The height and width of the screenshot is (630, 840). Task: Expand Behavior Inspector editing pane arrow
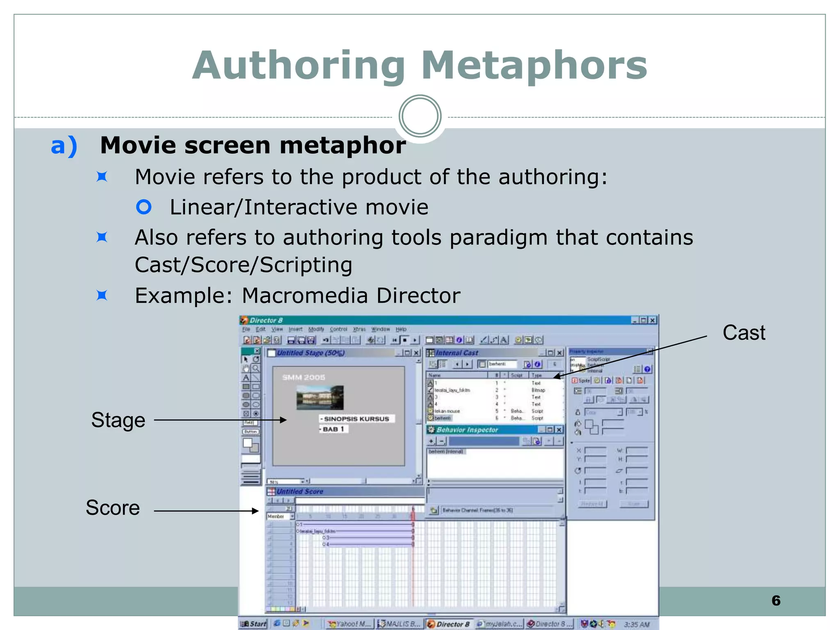click(429, 481)
